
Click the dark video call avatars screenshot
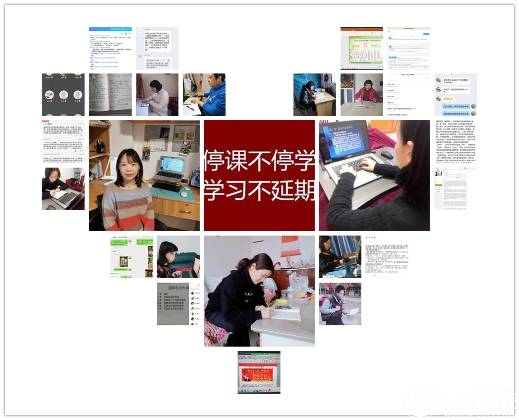63,95
